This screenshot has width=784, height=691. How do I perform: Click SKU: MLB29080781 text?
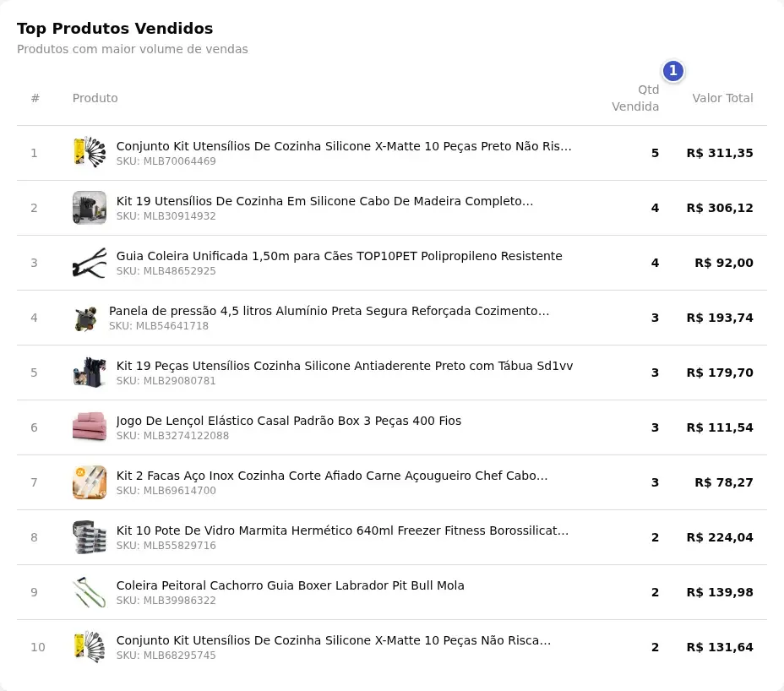point(166,381)
